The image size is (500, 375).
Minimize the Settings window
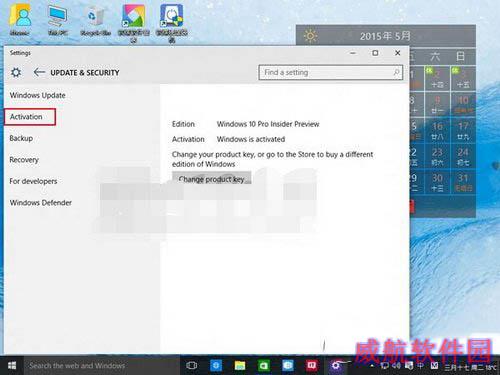click(x=353, y=53)
